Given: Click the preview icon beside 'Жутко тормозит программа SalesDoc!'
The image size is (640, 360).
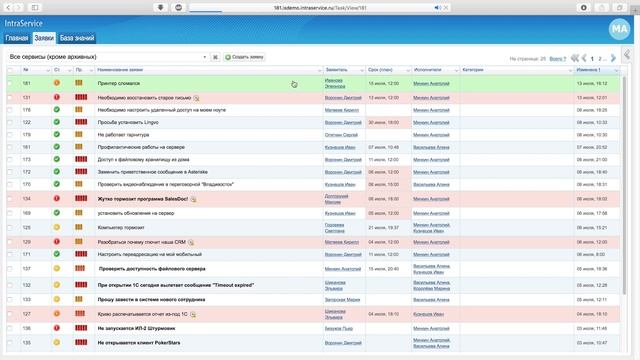Looking at the screenshot, I should pyautogui.click(x=193, y=199).
